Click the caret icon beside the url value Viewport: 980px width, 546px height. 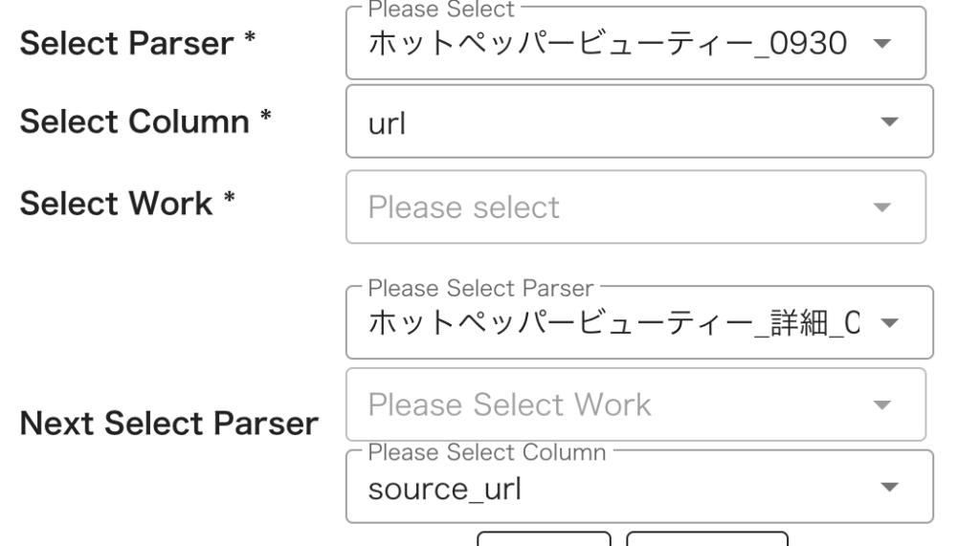click(x=889, y=122)
